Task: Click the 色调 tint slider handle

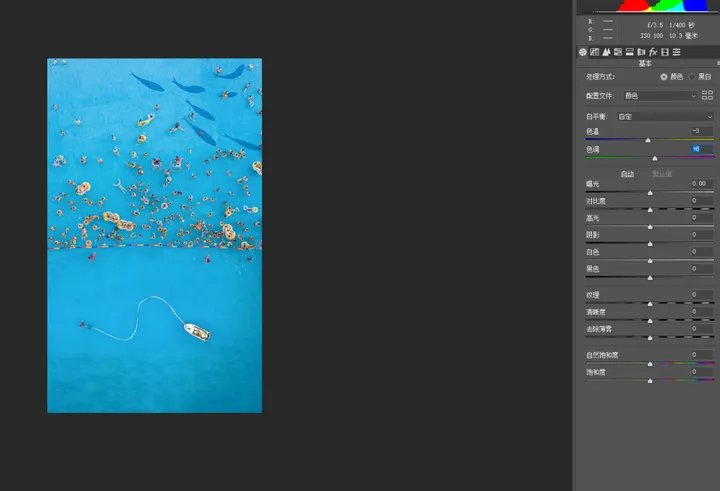Action: coord(655,158)
